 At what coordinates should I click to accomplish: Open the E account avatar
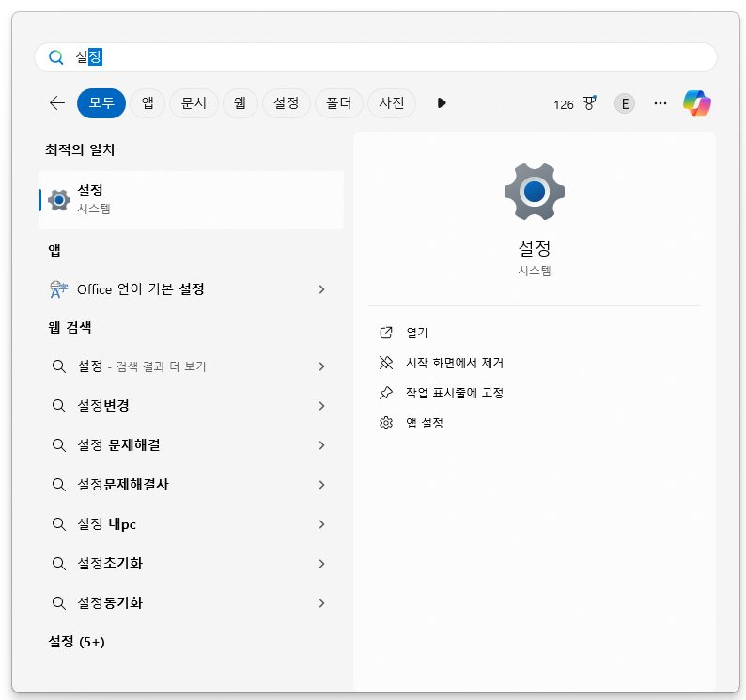(x=625, y=103)
